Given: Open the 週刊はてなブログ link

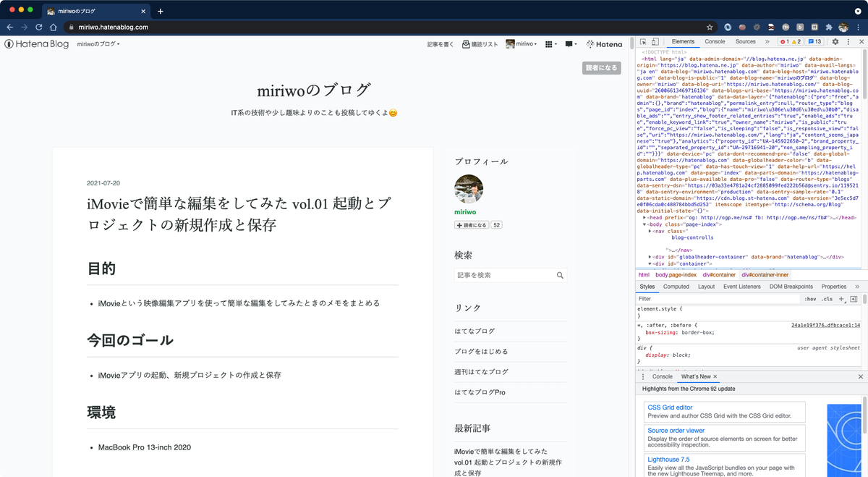Looking at the screenshot, I should [481, 371].
